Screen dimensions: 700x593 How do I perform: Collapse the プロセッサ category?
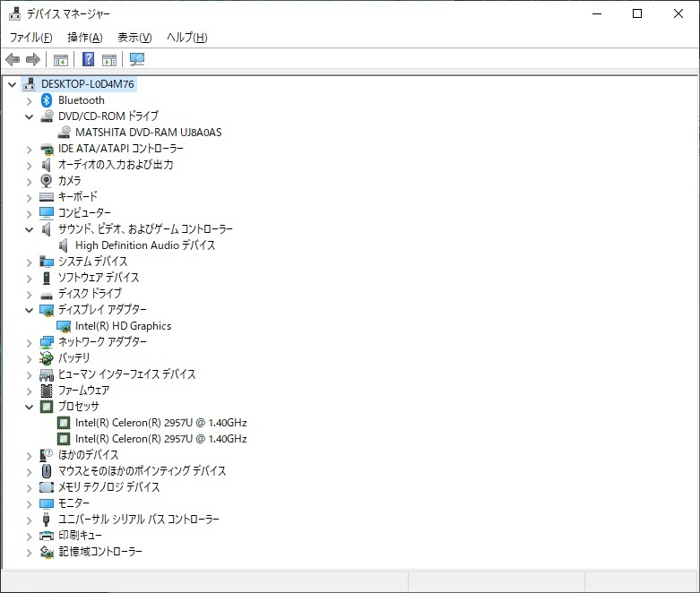(29, 407)
